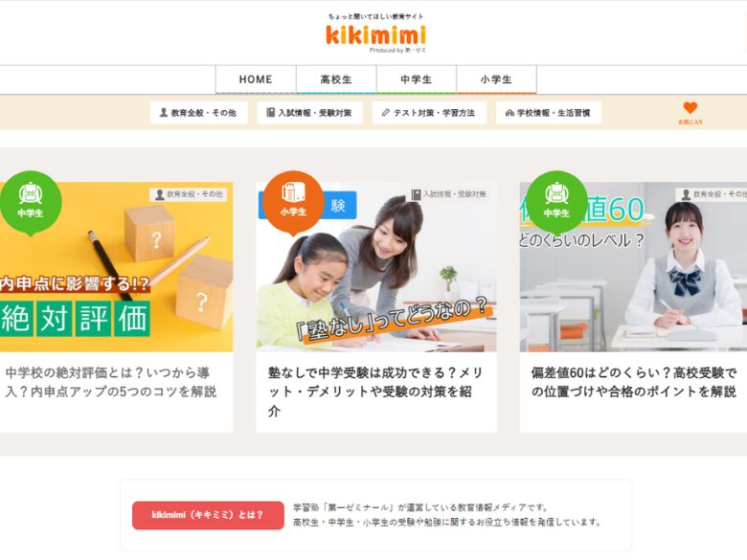Click the orange 小学生 backpack badge
The image size is (747, 560).
click(x=293, y=202)
